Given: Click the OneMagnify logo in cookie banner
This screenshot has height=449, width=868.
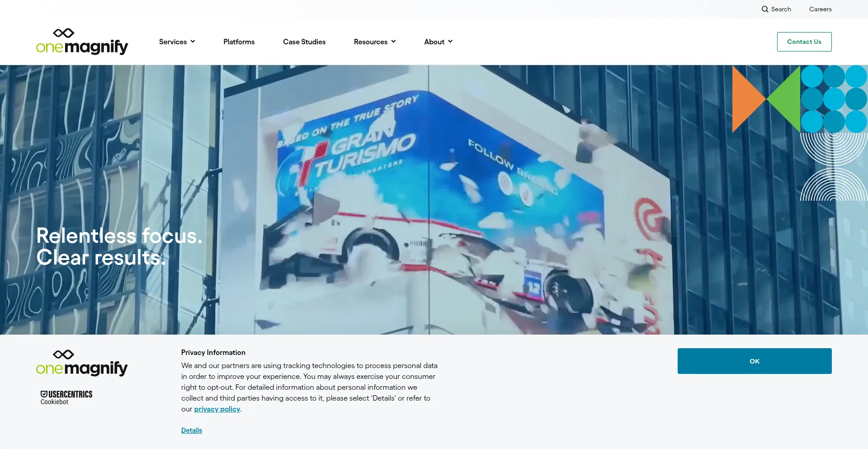Looking at the screenshot, I should [x=82, y=363].
